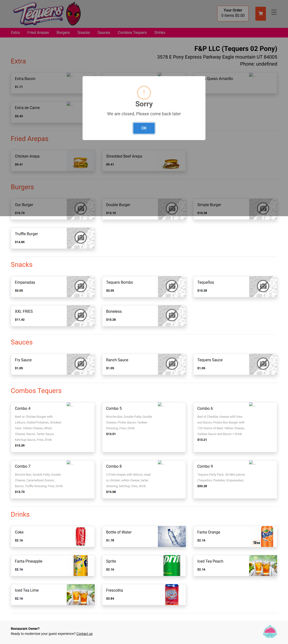This screenshot has width=288, height=644.
Task: Click the XXL FRIES name
Action: click(x=24, y=311)
